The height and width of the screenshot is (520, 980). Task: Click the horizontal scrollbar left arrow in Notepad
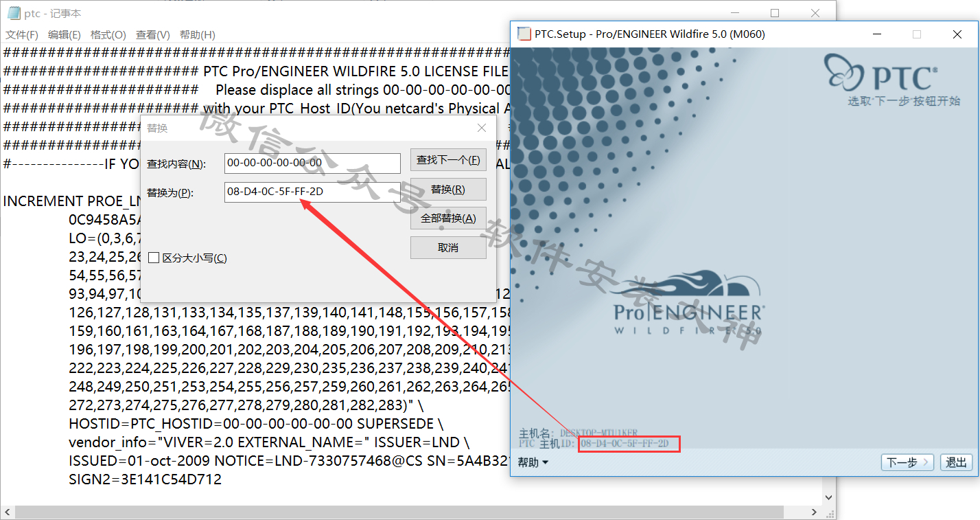point(7,512)
